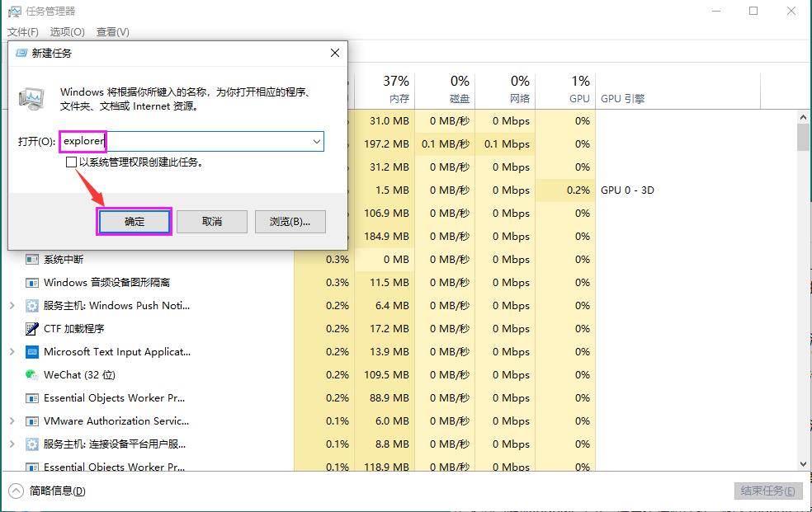Expand the Microsoft Text Input Applicat... row
This screenshot has width=812, height=512.
(x=12, y=352)
